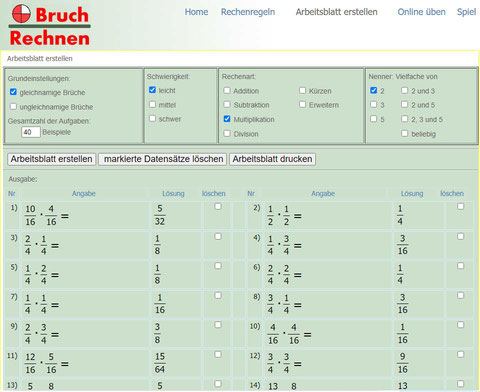Screen dimensions: 480x392
Task: Check Nenner multiple of 3 checkbox
Action: (x=374, y=104)
